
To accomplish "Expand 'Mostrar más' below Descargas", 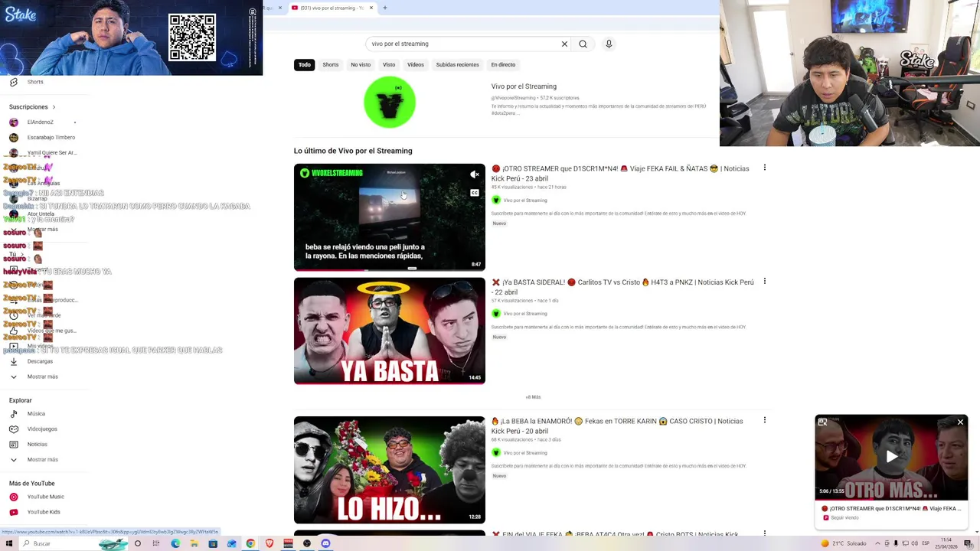I will 42,377.
